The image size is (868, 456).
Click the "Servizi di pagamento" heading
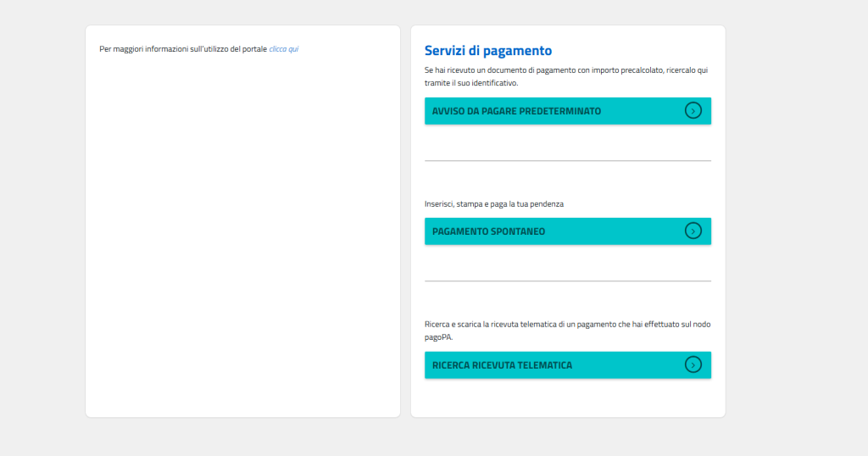click(487, 51)
